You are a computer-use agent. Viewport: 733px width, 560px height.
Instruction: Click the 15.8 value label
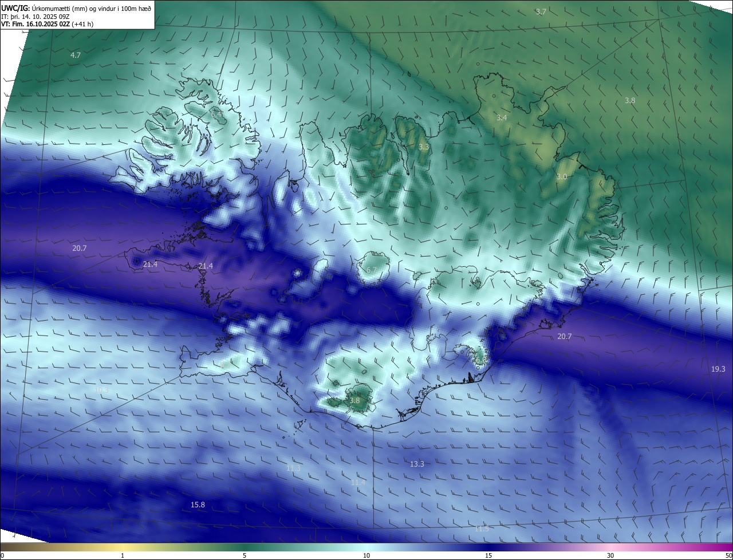[x=198, y=504]
